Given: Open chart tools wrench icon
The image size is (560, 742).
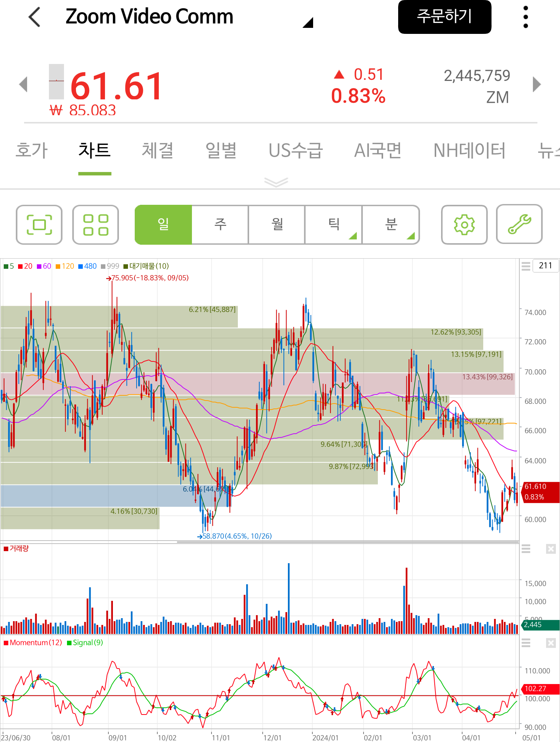Looking at the screenshot, I should point(519,224).
